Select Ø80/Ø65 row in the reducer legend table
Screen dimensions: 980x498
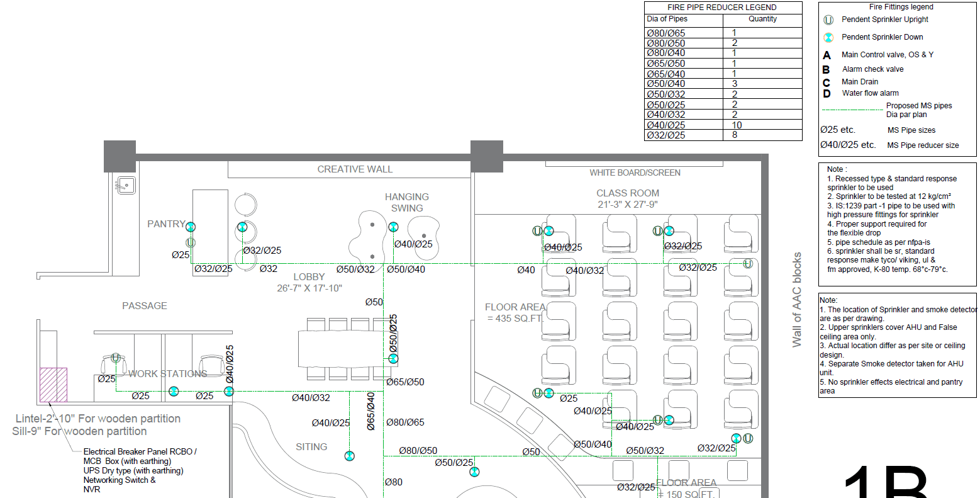click(723, 33)
